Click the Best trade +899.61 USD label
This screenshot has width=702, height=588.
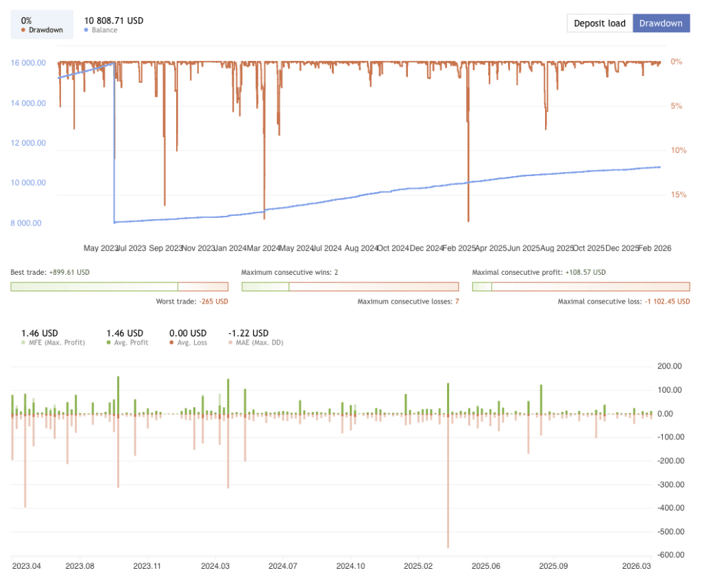(49, 272)
